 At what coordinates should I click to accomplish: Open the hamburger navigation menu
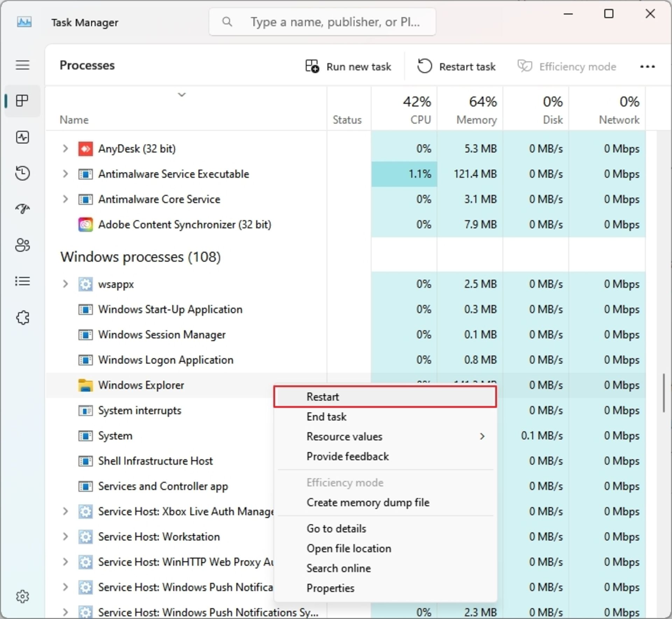pos(22,65)
